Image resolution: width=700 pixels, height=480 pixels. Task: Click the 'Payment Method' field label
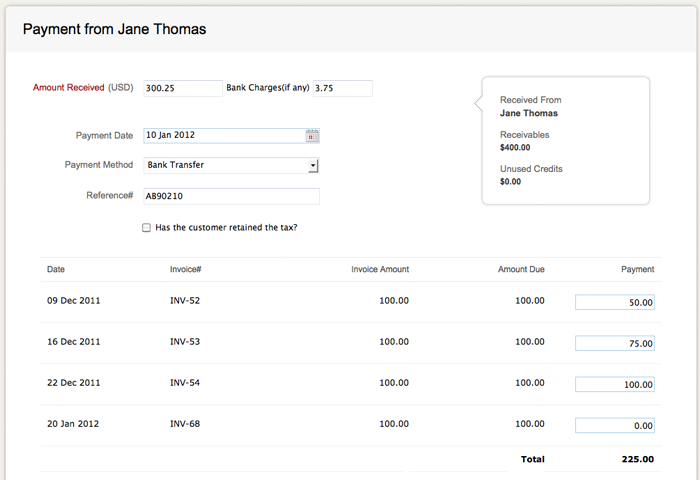tap(99, 165)
